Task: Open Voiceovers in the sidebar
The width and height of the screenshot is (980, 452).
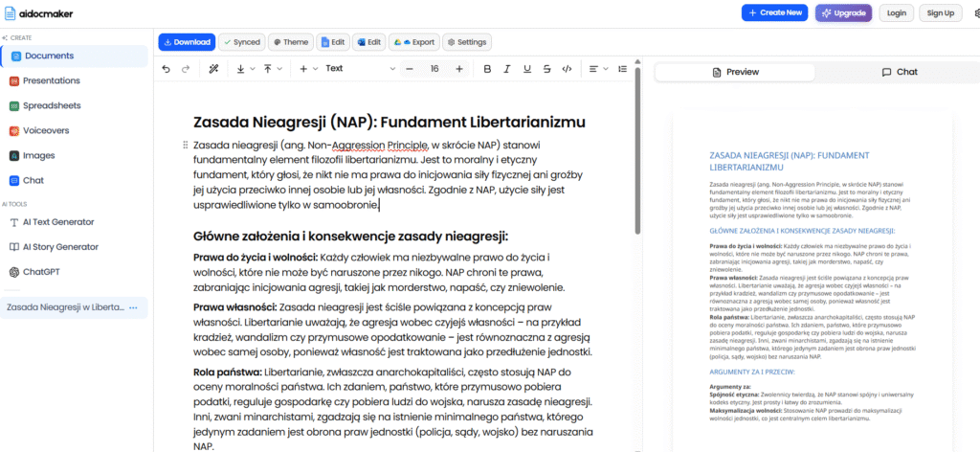Action: [75, 130]
